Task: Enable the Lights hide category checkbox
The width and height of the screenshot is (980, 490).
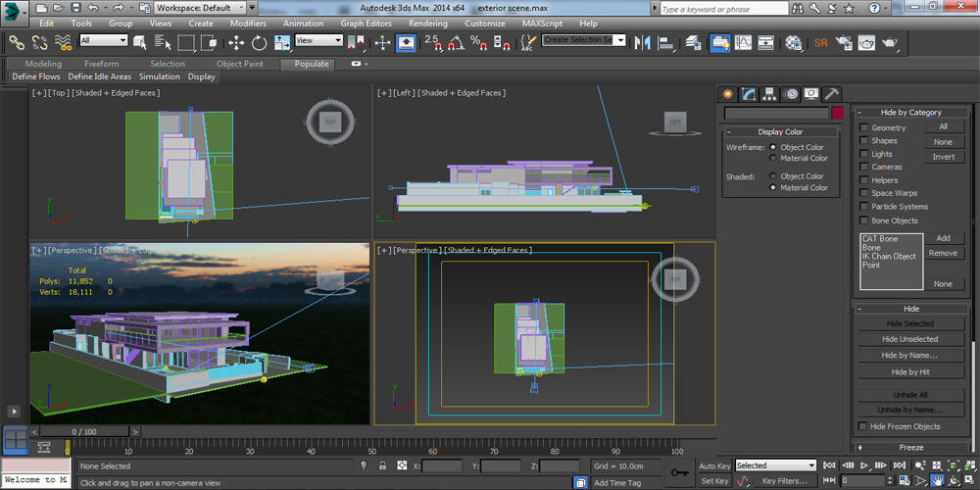Action: pos(864,154)
